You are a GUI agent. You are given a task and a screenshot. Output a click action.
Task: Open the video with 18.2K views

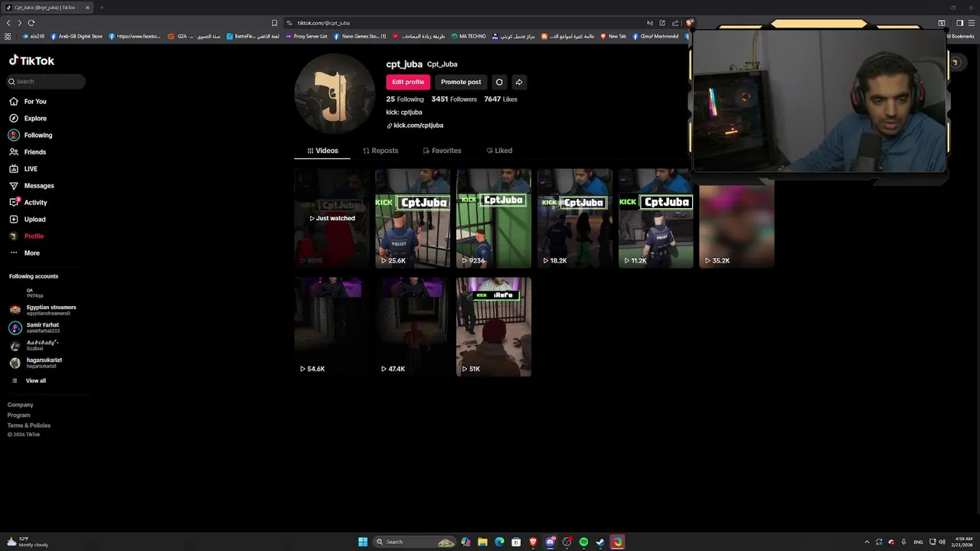[575, 218]
